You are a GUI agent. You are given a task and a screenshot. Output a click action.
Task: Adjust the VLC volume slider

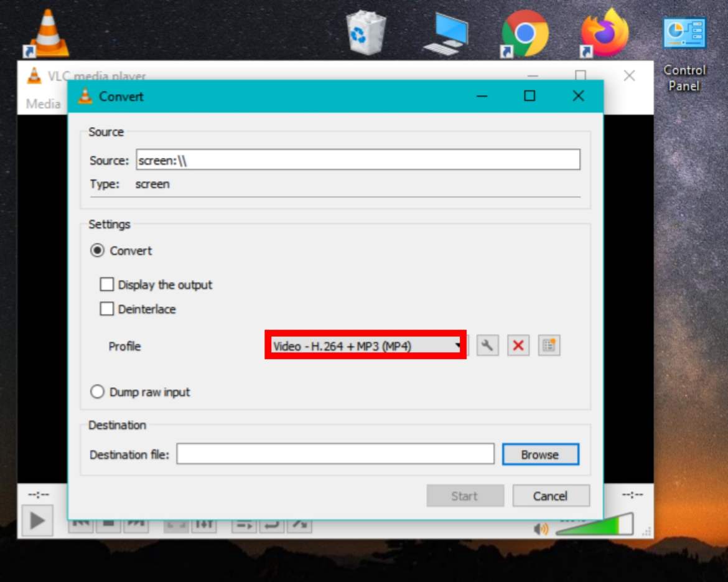pos(595,524)
